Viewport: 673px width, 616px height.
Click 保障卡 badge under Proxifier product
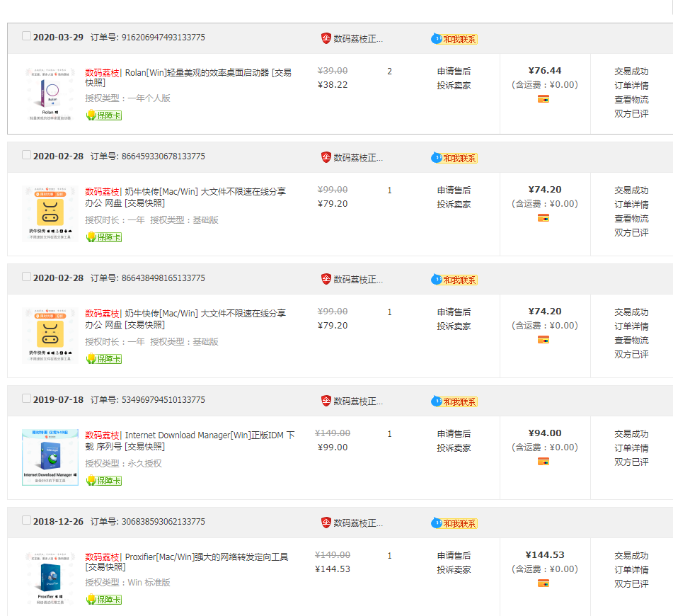[x=104, y=599]
